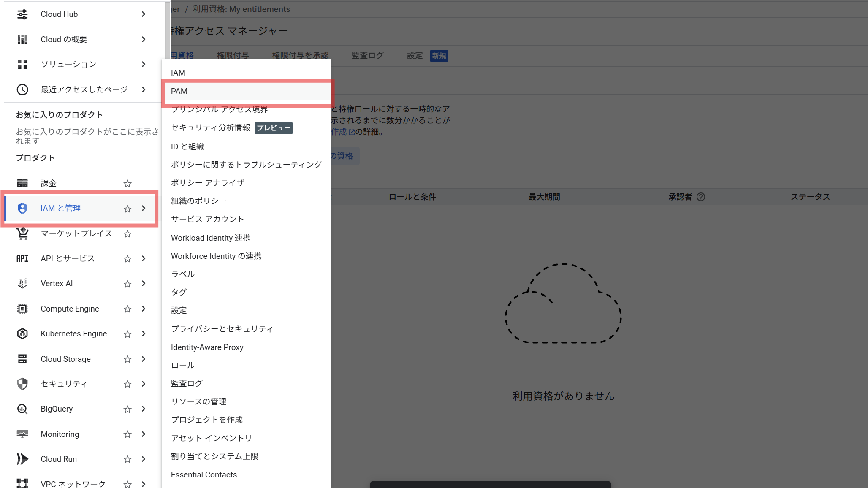Star Compute Engine as a favorite
The width and height of the screenshot is (868, 488).
pos(127,309)
